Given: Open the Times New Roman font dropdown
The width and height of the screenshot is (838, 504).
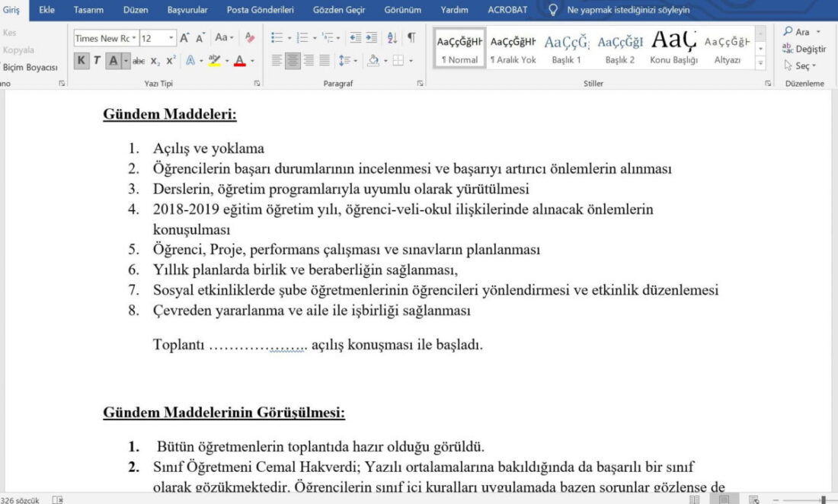Looking at the screenshot, I should pos(106,38).
